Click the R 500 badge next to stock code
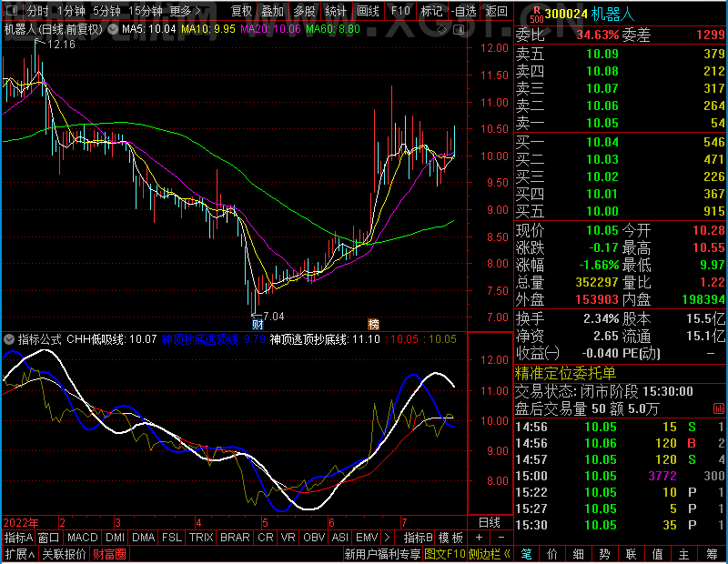 click(x=537, y=15)
